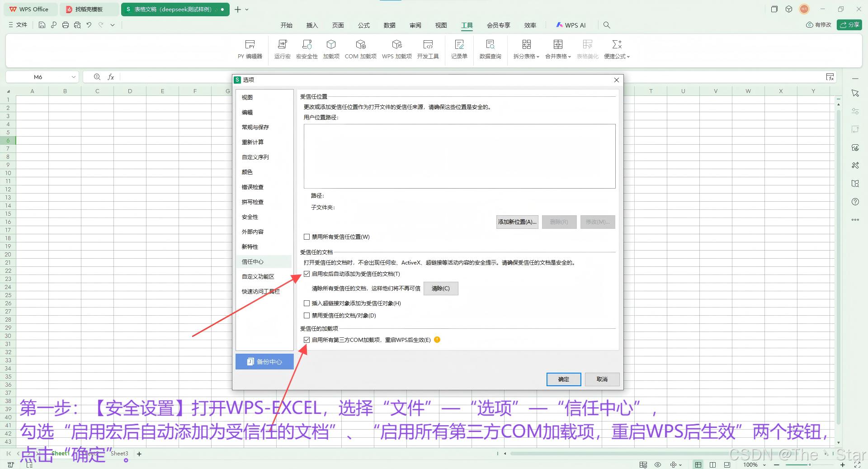Viewport: 868px width, 469px height.
Task: Click 添加新位置(A)... button
Action: pyautogui.click(x=517, y=222)
